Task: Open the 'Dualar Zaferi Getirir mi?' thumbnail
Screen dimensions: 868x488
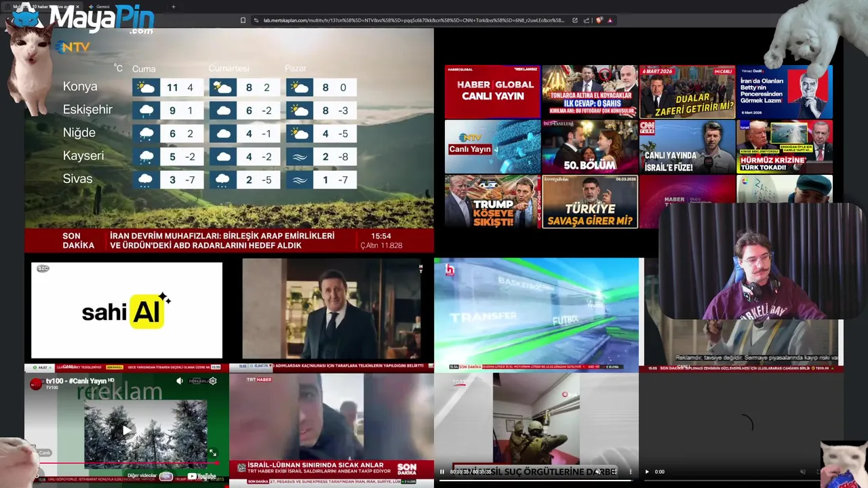Action: click(x=687, y=91)
